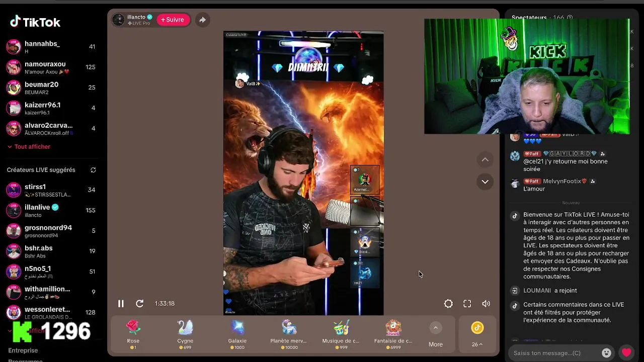Open kaizerr96.1 live channel
Viewport: 644px width, 362px height.
50,108
